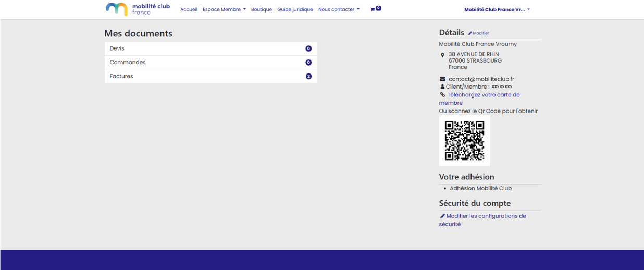
Task: Open the Mobilité Club France Vr... account menu
Action: click(497, 9)
